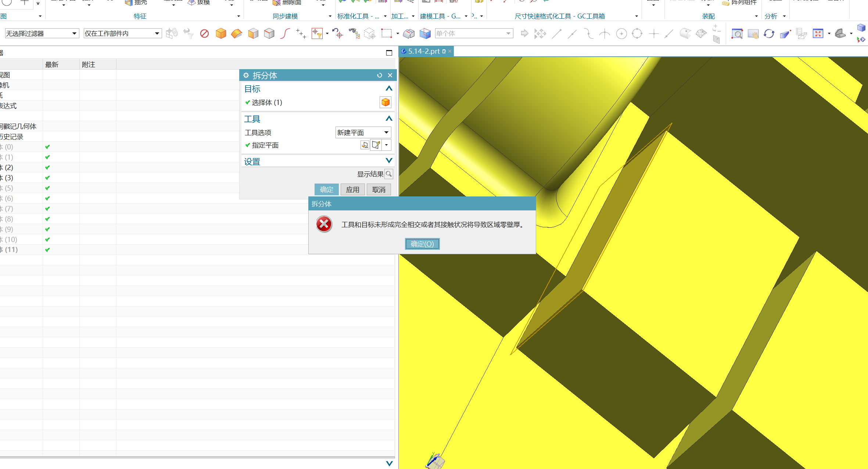Click the zoom window magnifier icon
868x469 pixels.
point(737,33)
